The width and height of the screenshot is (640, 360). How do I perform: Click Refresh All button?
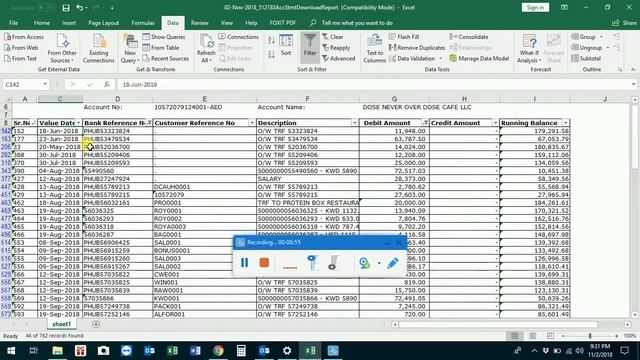(x=206, y=49)
